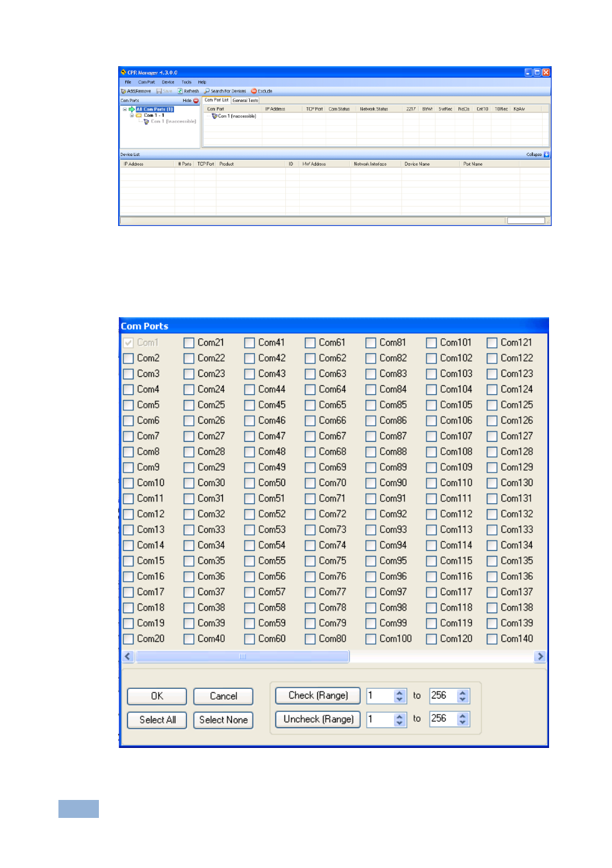
Task: Decrease the Check range start value
Action: (400, 700)
